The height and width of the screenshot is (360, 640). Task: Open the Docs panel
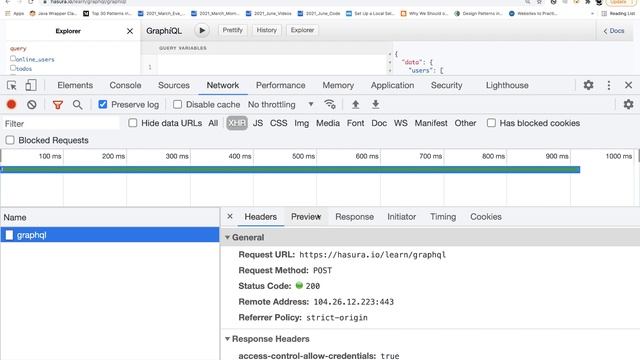[x=614, y=31]
